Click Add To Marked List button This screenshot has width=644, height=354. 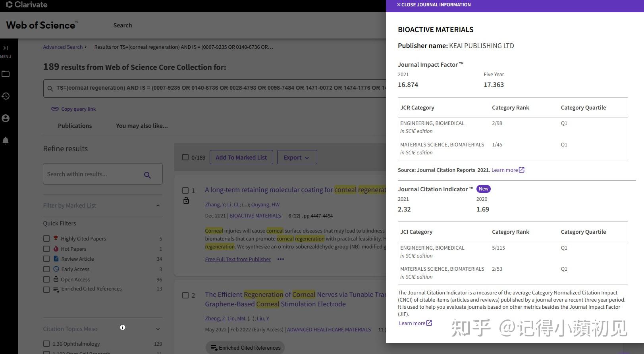(x=241, y=157)
